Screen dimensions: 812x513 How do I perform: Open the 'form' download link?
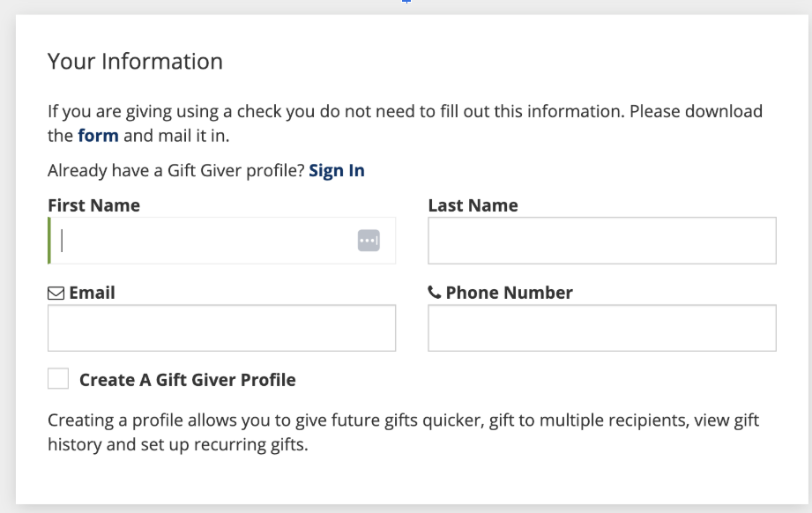tap(98, 137)
